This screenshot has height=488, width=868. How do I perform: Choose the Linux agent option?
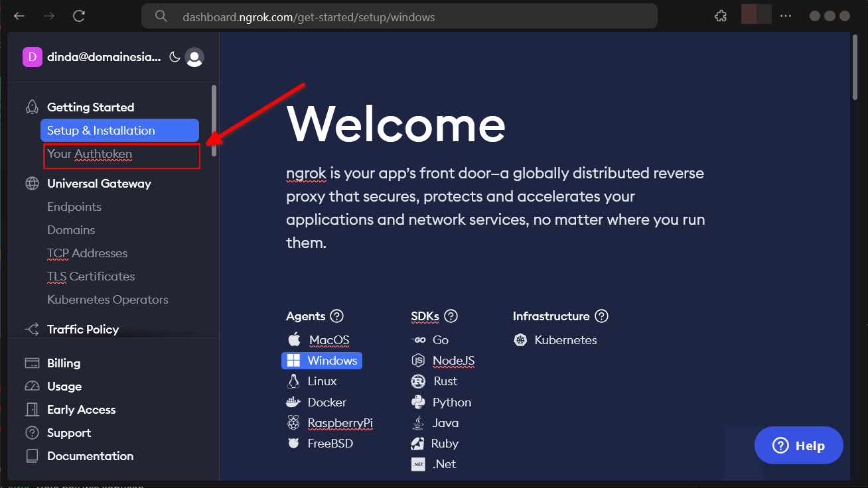[x=323, y=381]
